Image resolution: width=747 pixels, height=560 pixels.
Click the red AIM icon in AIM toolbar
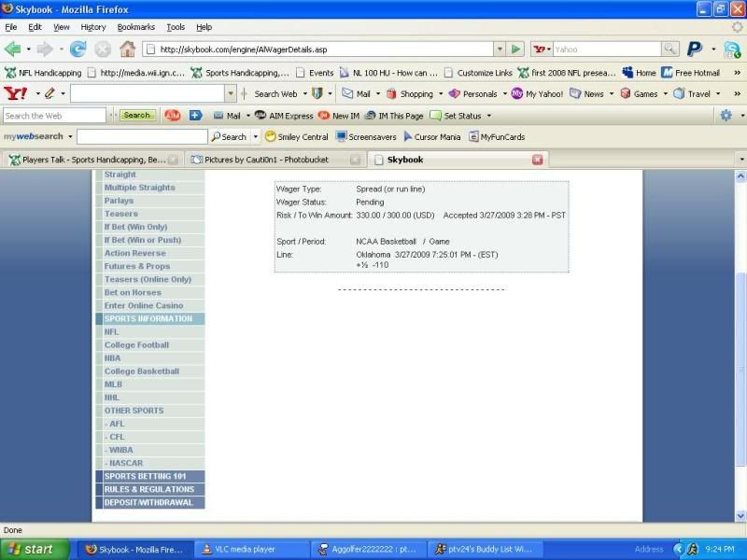[173, 115]
